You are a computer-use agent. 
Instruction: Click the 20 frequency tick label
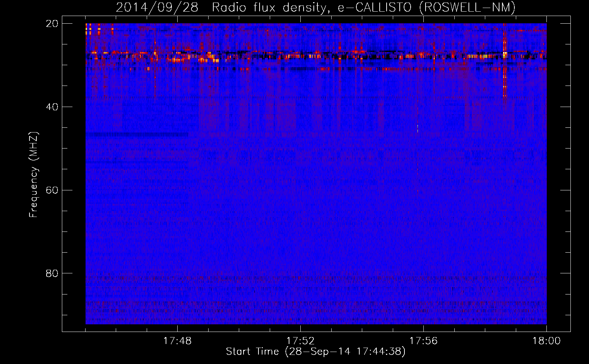[52, 23]
